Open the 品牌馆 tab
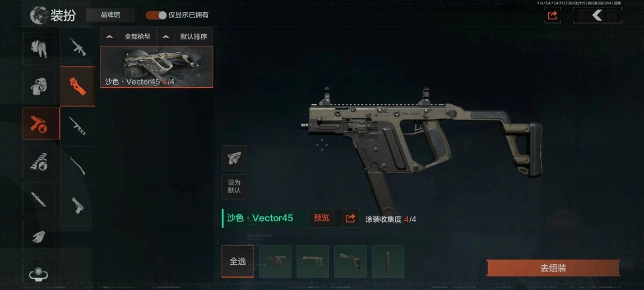The width and height of the screenshot is (644, 290). pos(110,15)
